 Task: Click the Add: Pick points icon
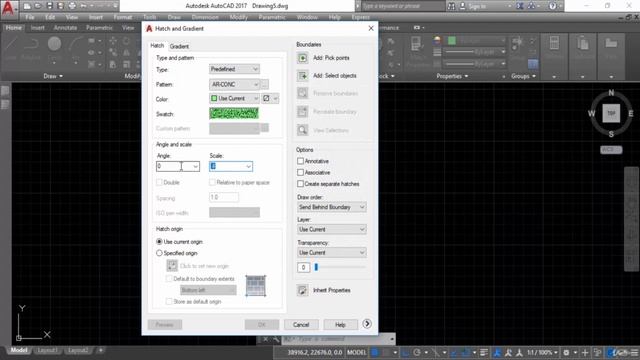coord(302,58)
